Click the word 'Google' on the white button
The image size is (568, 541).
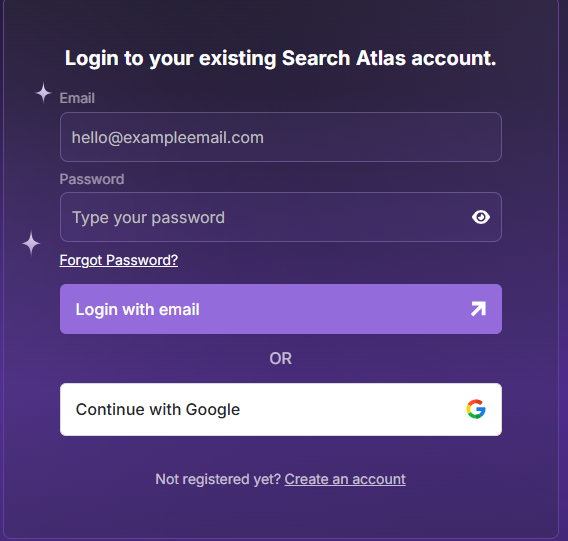point(213,410)
